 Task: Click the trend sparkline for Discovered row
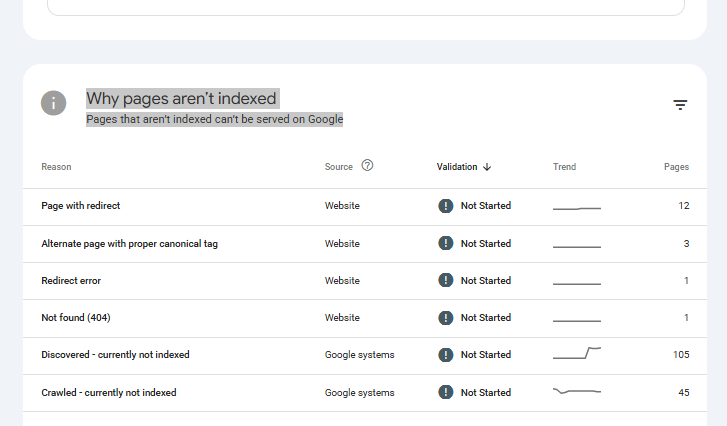577,353
